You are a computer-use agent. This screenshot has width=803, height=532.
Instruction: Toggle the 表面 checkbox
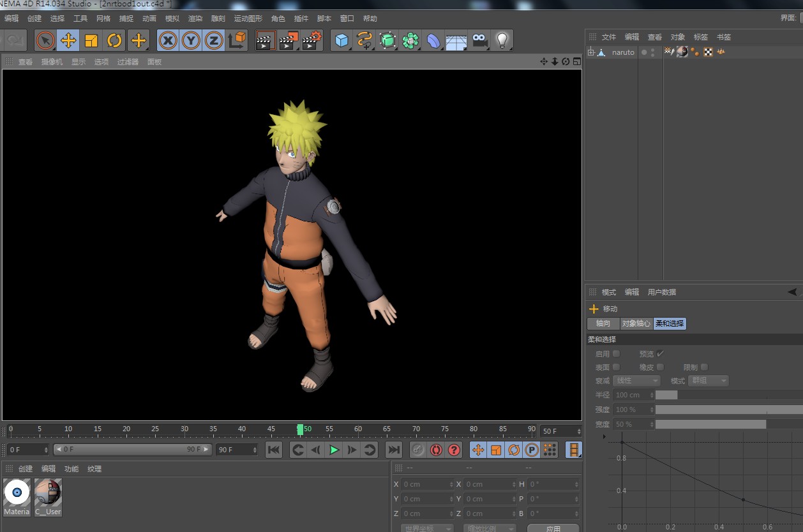coord(616,367)
